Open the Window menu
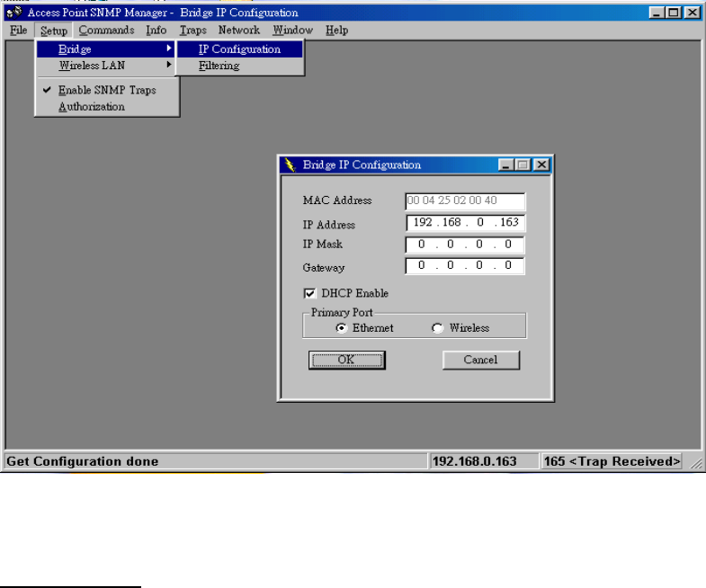Viewport: 706px width, 588px height. [x=292, y=31]
